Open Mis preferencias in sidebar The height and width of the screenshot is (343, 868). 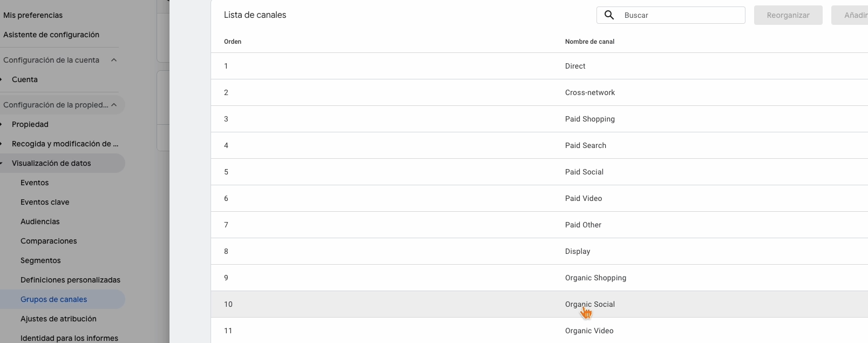[33, 15]
